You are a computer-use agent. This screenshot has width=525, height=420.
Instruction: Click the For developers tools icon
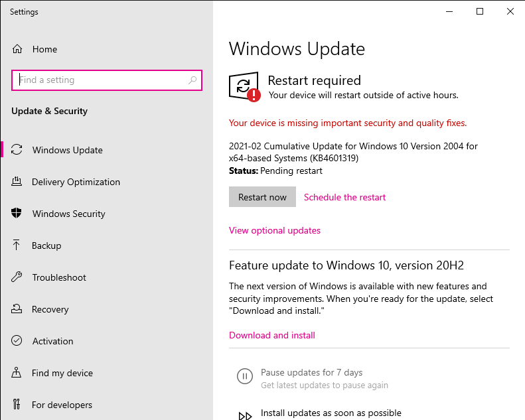pyautogui.click(x=17, y=404)
